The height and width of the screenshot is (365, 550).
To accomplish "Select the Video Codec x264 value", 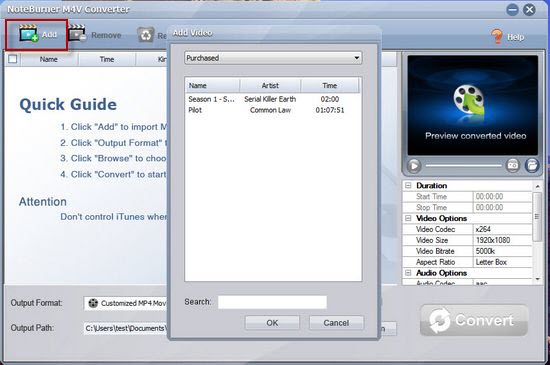I will (x=502, y=229).
